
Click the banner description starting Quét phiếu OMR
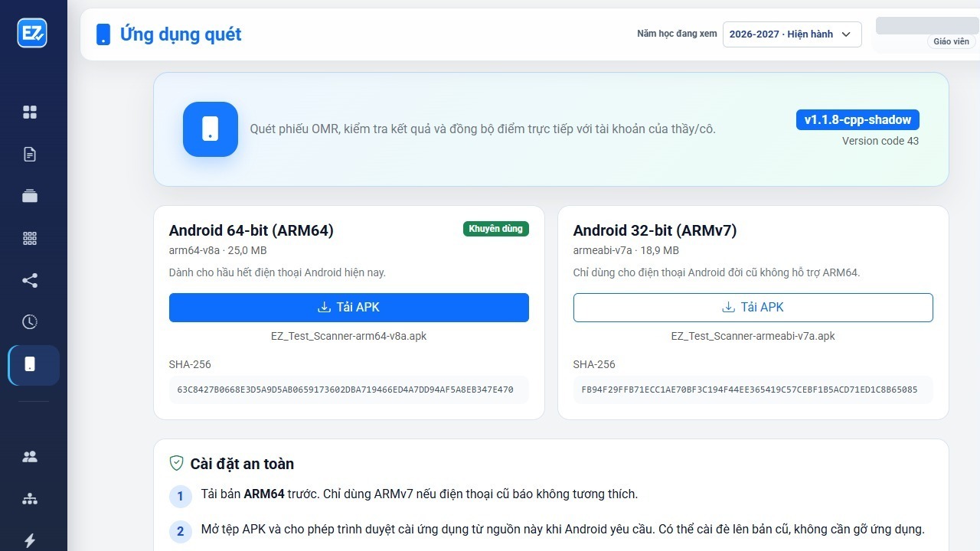tap(483, 129)
